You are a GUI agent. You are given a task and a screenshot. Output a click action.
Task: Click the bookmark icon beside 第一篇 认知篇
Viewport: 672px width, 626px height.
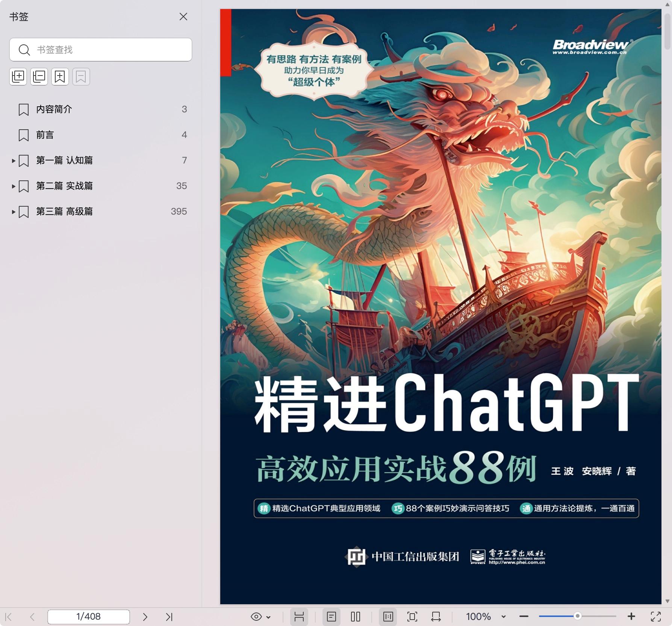tap(24, 161)
